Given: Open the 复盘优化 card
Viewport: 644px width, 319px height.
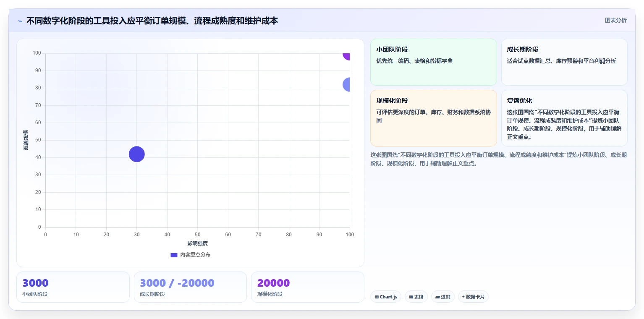Looking at the screenshot, I should coord(564,118).
